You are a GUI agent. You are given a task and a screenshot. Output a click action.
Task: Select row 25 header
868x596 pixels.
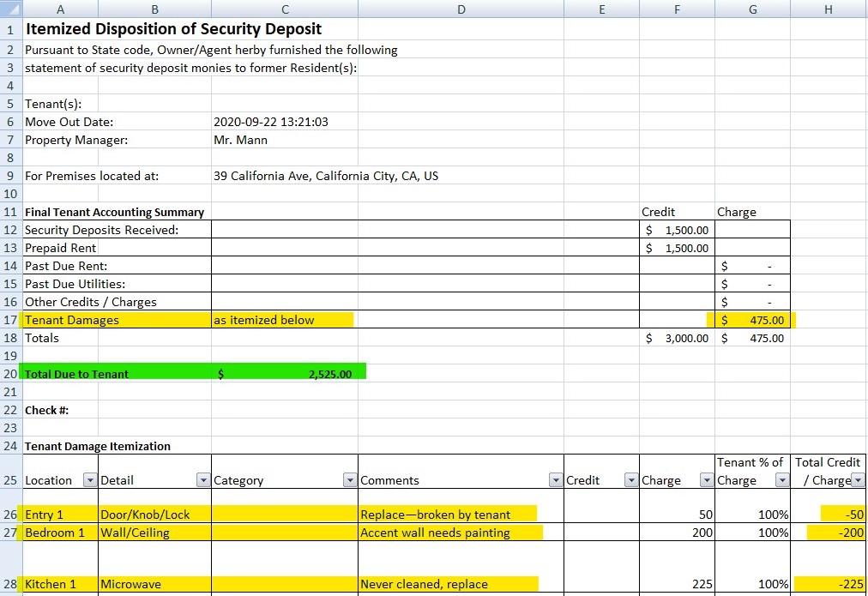pyautogui.click(x=11, y=472)
